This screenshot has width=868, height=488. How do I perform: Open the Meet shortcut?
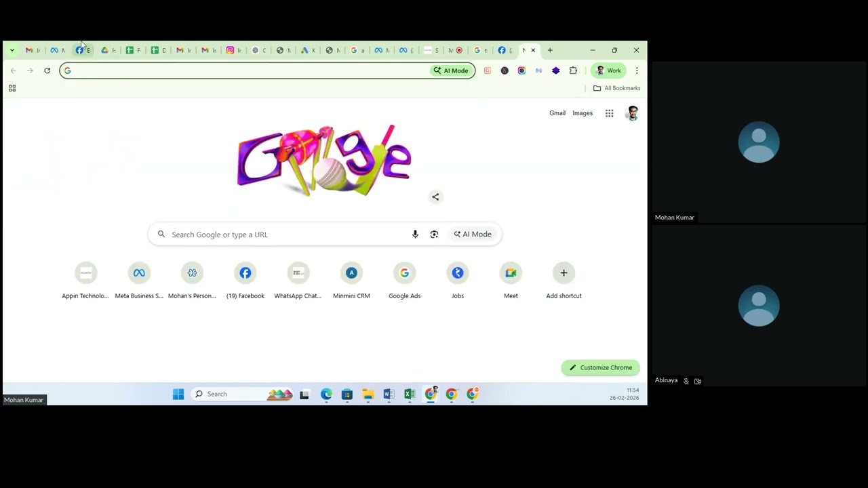(x=511, y=281)
